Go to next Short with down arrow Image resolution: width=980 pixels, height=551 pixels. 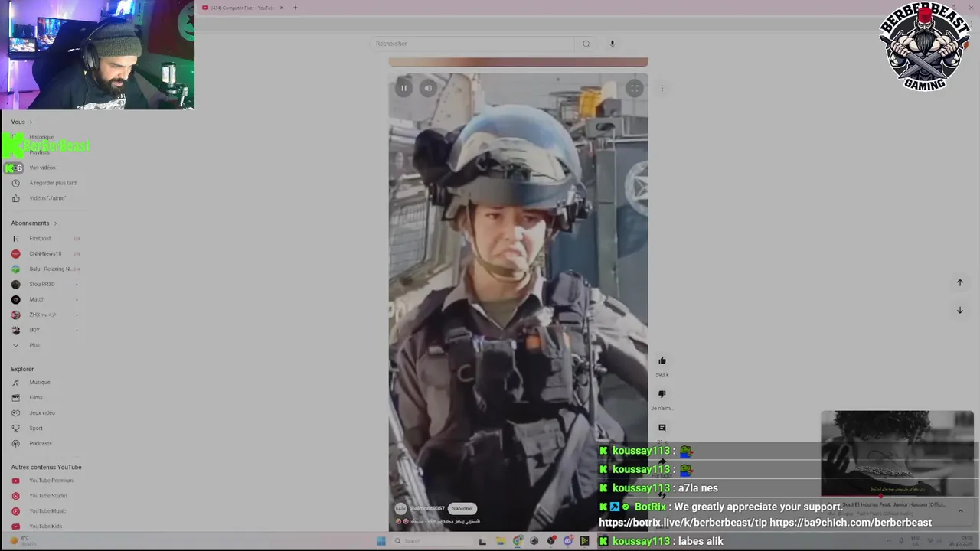pyautogui.click(x=959, y=310)
